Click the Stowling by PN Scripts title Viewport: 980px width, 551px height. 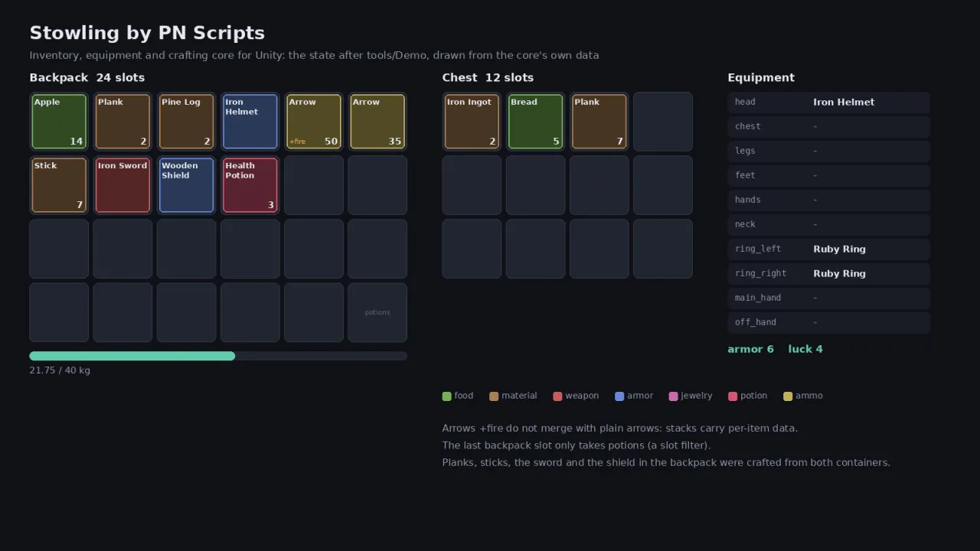pos(147,33)
